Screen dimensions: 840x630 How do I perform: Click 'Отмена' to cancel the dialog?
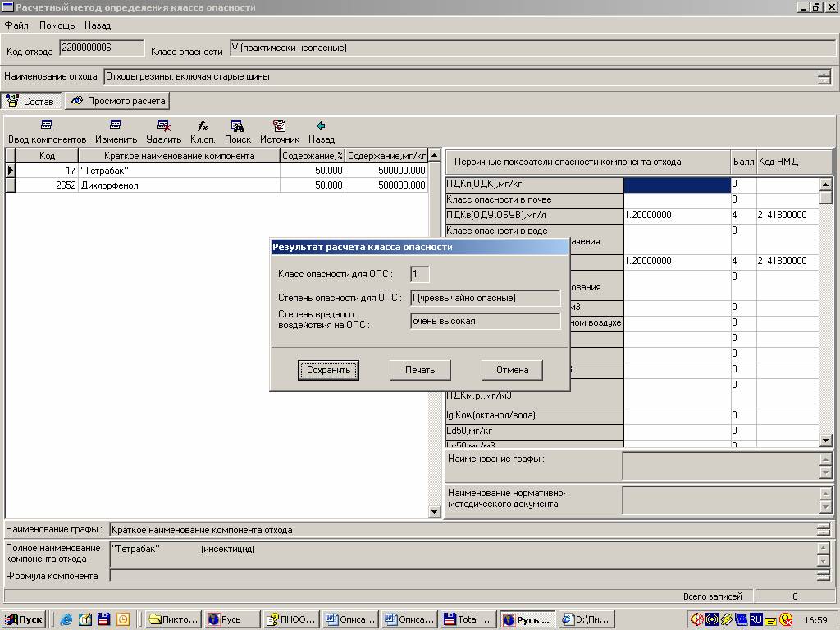tap(512, 370)
